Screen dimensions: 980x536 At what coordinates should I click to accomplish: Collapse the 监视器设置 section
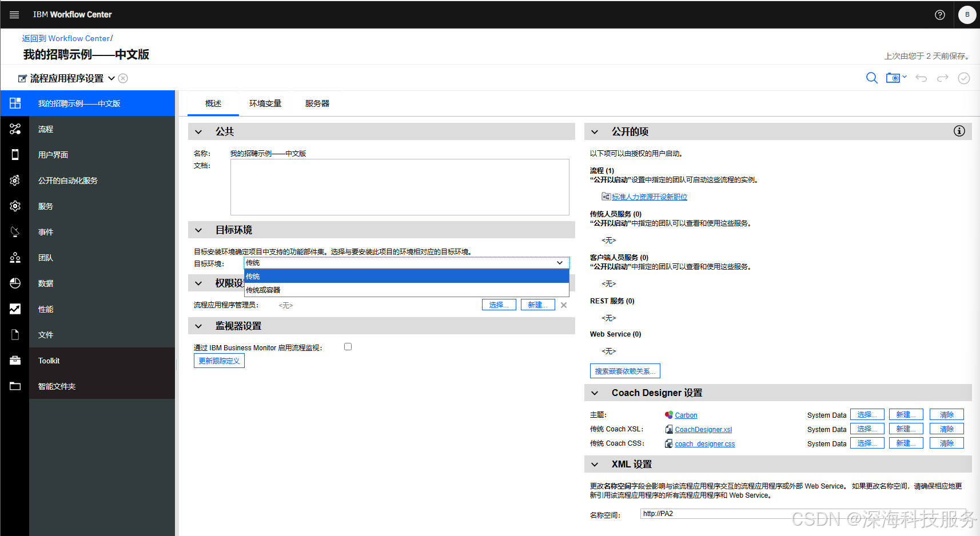click(198, 326)
